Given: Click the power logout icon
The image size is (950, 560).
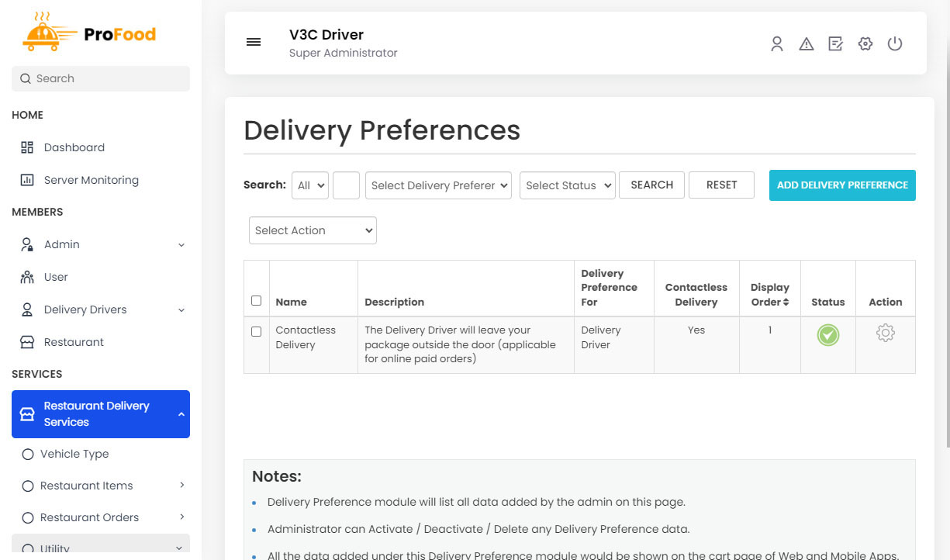Looking at the screenshot, I should [895, 44].
